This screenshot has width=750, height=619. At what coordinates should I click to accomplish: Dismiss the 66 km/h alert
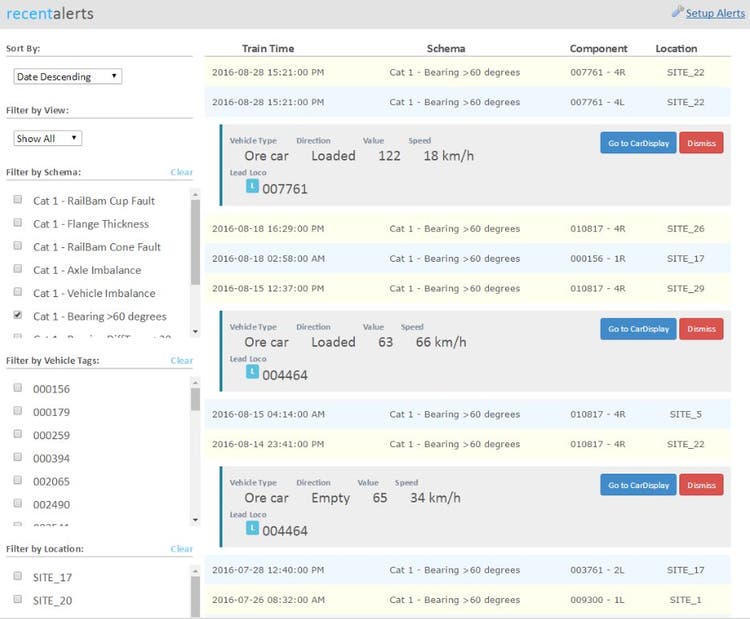pyautogui.click(x=701, y=329)
